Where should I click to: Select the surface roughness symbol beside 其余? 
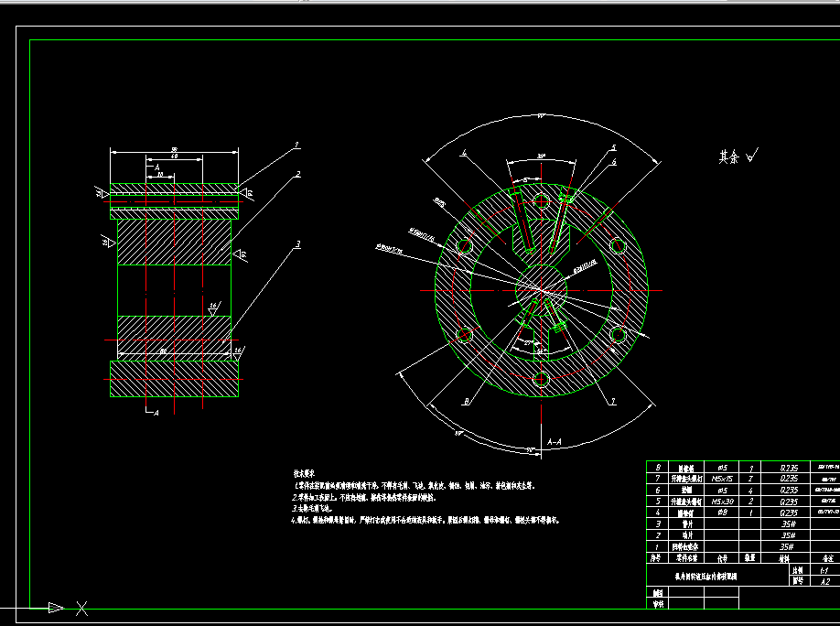click(752, 156)
